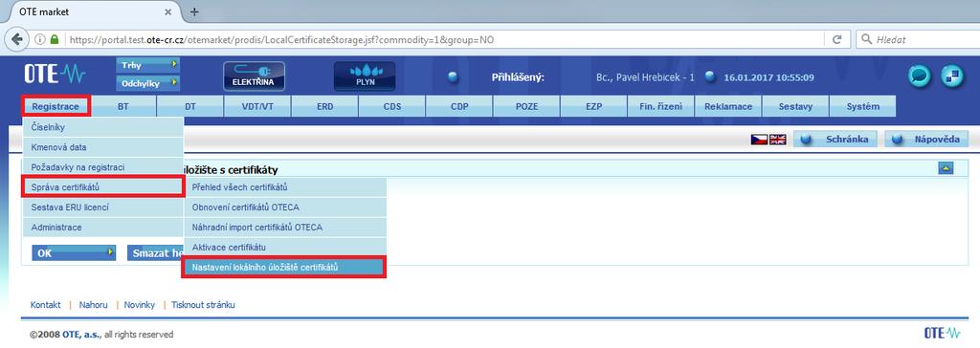980x348 pixels.
Task: Select Číselníky from Registrace menu
Action: pyautogui.click(x=103, y=127)
